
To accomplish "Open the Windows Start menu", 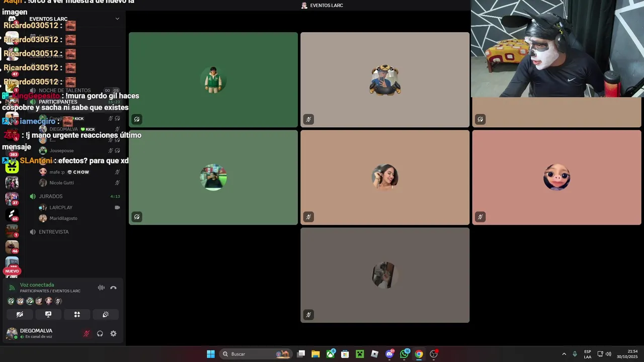I will [211, 354].
